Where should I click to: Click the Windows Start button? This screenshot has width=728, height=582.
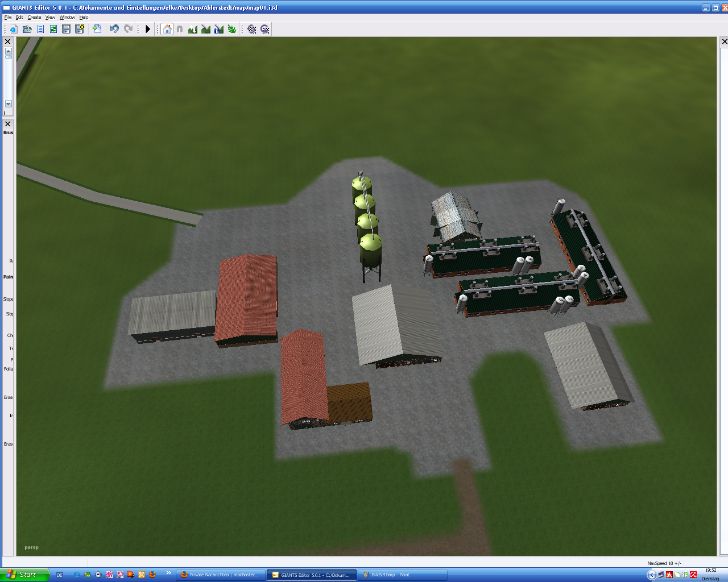(24, 575)
